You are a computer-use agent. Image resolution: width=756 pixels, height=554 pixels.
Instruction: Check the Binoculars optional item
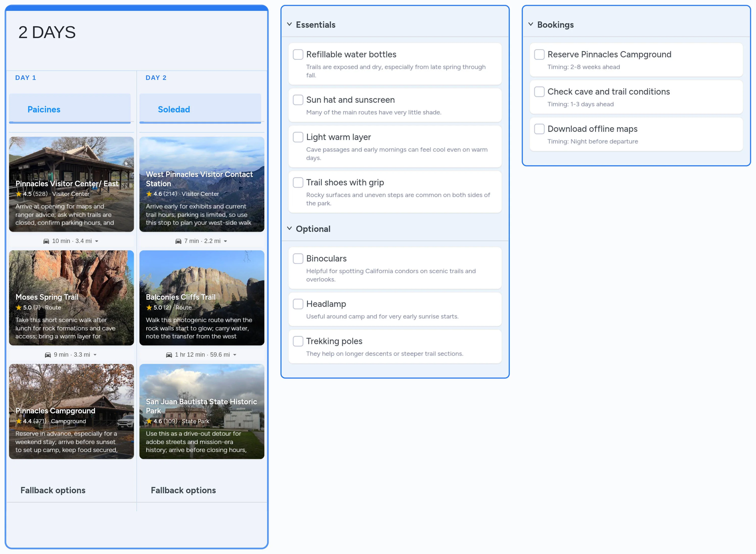click(x=298, y=258)
